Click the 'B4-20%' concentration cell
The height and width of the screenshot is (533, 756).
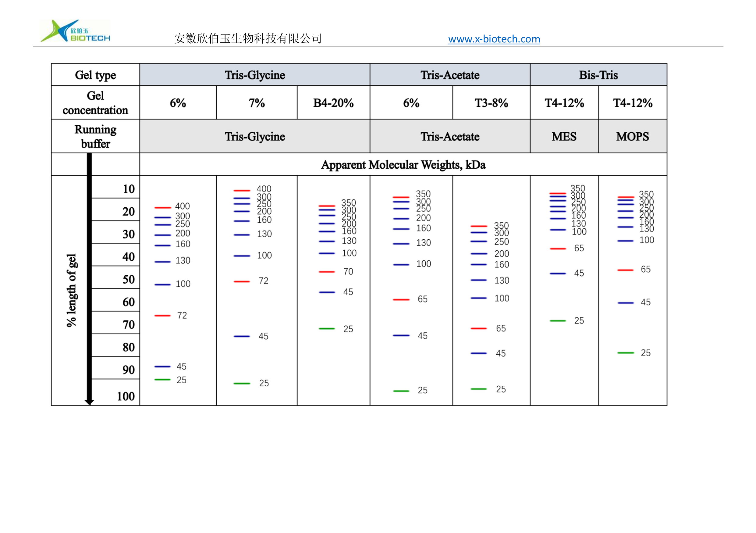[333, 103]
